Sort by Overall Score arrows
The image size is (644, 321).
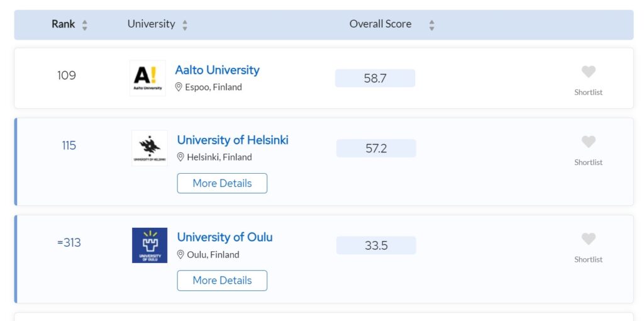click(431, 25)
